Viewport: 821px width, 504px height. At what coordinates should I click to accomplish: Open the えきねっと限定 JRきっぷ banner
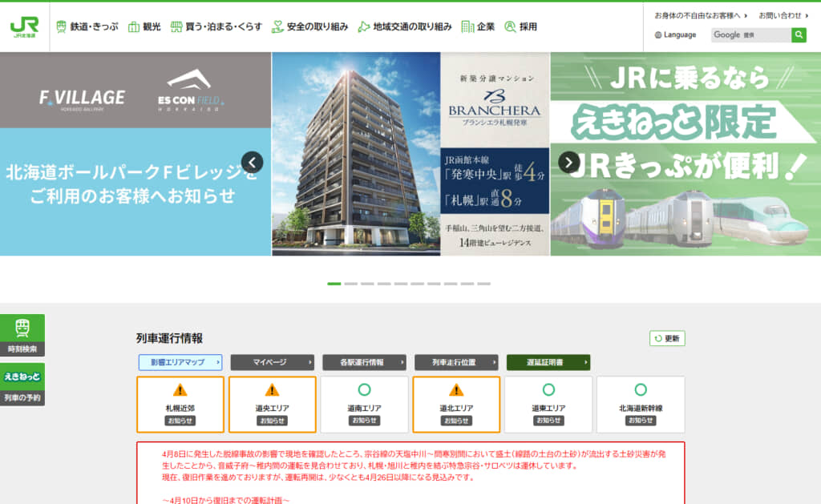tap(686, 154)
